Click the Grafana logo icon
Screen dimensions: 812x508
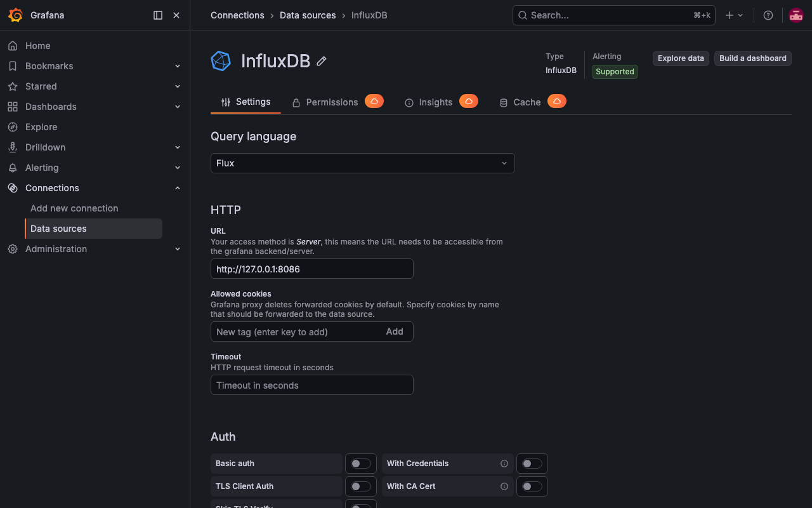point(15,15)
